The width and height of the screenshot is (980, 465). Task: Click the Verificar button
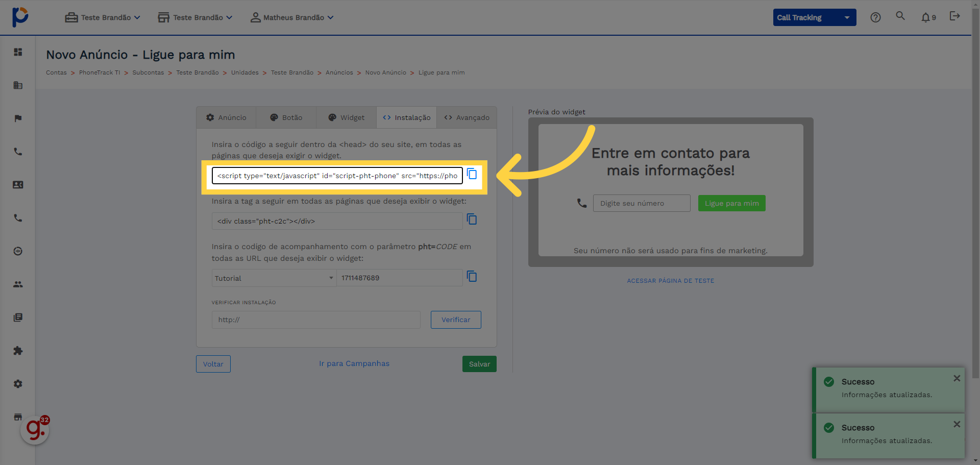click(456, 320)
